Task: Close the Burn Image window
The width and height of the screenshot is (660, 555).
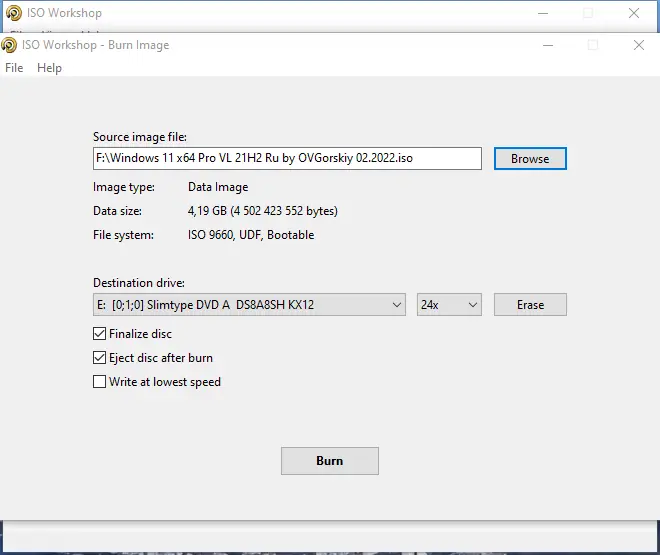Action: click(x=639, y=45)
